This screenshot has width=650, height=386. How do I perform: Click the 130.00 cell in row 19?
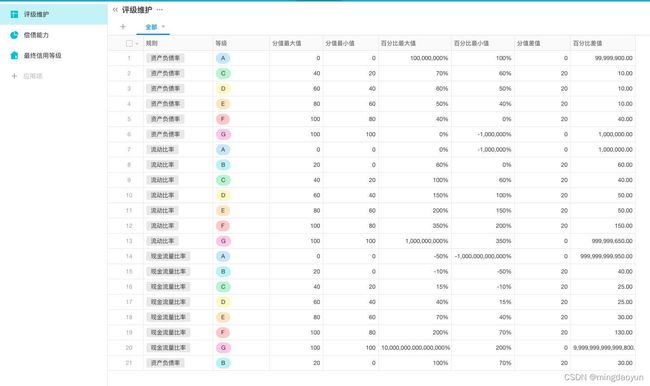point(603,333)
